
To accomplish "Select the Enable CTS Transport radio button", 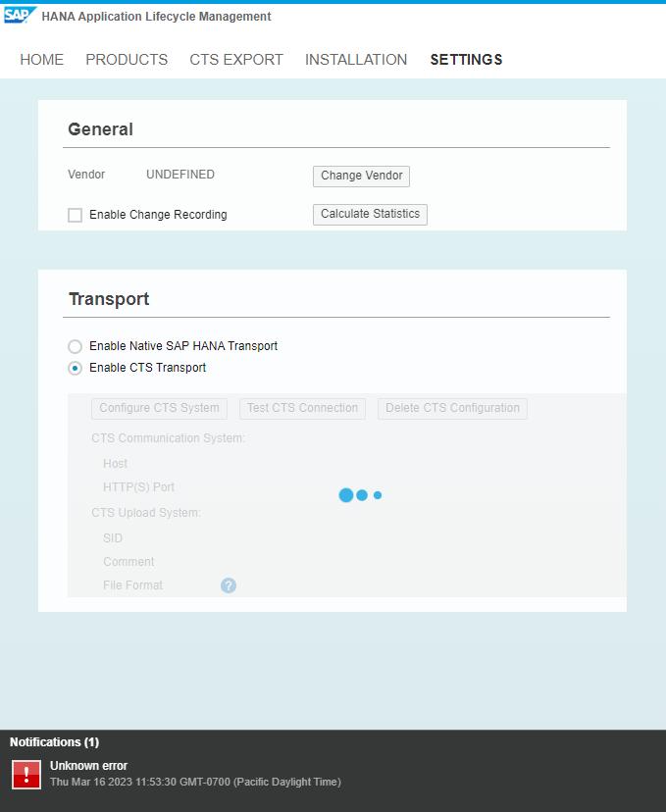I will [x=76, y=368].
